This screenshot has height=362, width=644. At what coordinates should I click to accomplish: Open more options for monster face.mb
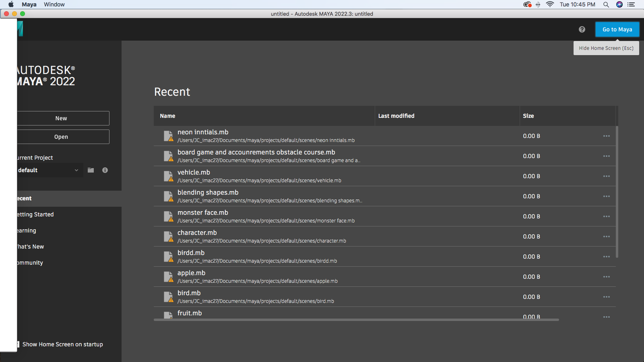(x=607, y=216)
